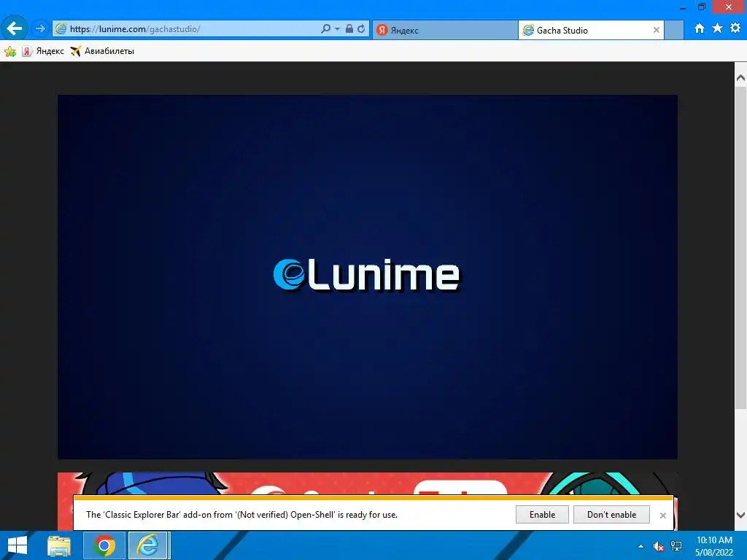Click the scrollbar up arrow
Image resolution: width=747 pixels, height=560 pixels.
point(741,77)
